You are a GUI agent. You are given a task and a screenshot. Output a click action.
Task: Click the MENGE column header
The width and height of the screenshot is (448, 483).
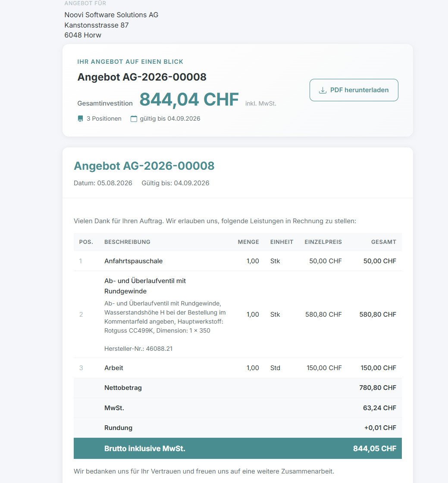[x=248, y=242]
